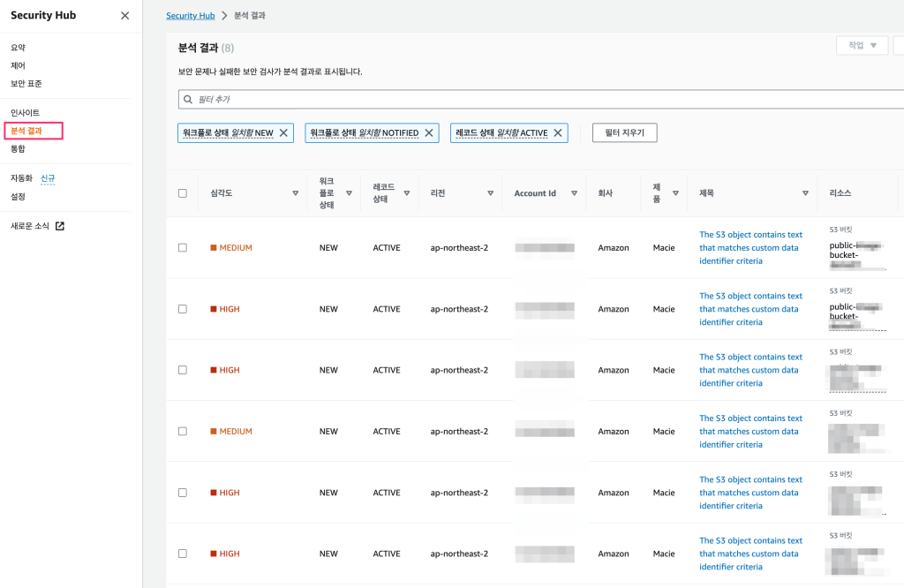Click the 신규 badge next to 자동화
The image size is (904, 588).
pos(48,178)
